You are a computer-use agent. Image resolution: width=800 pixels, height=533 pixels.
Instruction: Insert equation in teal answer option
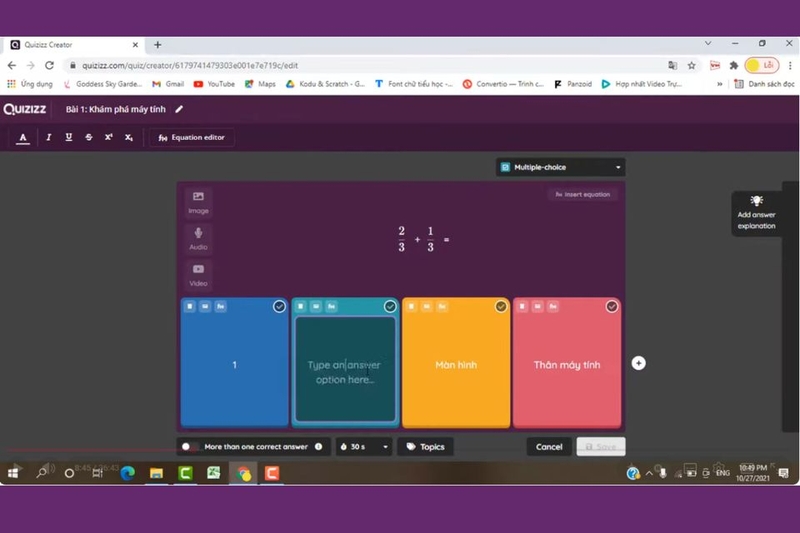click(x=331, y=306)
